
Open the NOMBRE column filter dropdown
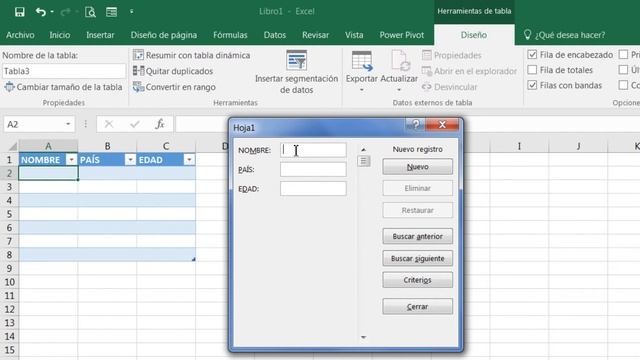[71, 160]
